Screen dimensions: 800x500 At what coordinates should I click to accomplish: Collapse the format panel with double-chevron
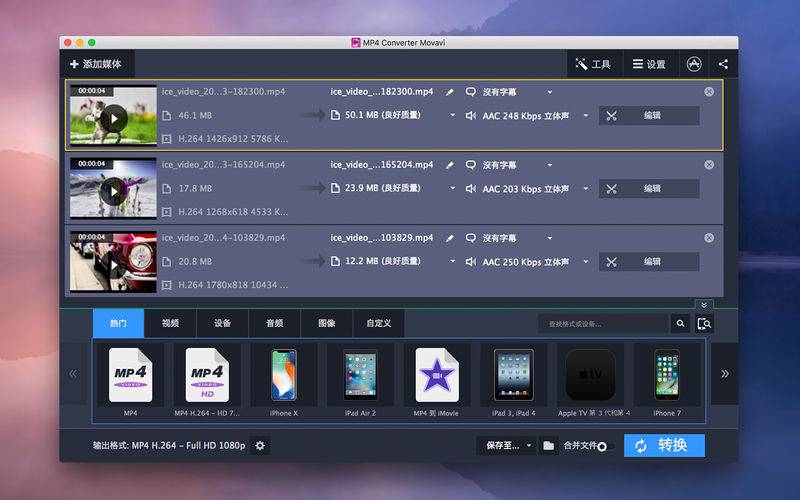coord(704,305)
